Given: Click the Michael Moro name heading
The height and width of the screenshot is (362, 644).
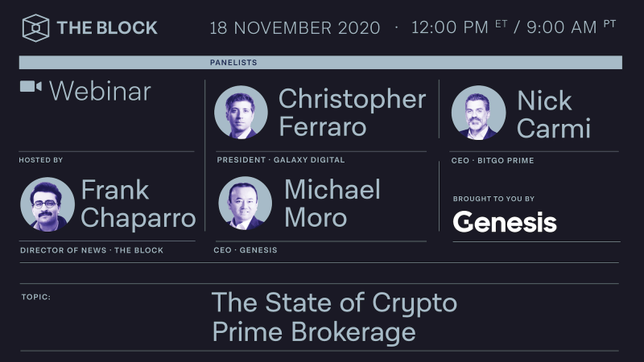Looking at the screenshot, I should [332, 204].
